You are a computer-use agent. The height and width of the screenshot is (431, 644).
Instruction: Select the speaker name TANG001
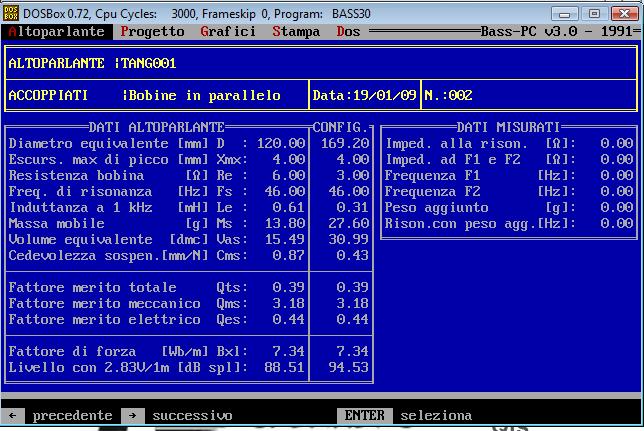(x=149, y=63)
